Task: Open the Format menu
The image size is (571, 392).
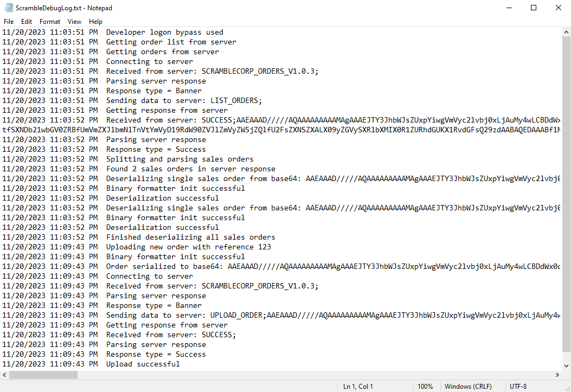Action: (50, 22)
